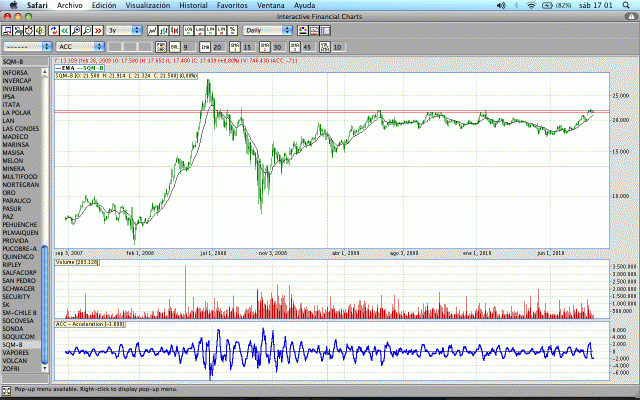This screenshot has height=400, width=640.
Task: Open the color palette settings icon
Action: (304, 31)
